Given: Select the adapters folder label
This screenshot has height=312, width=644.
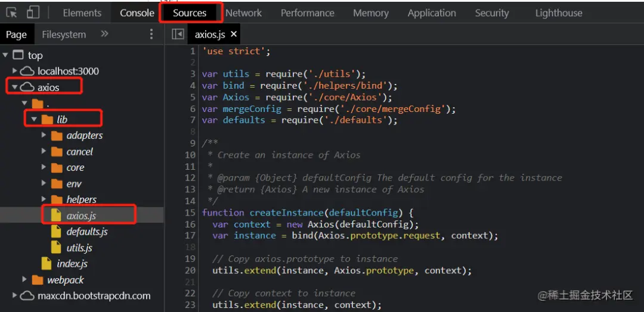Looking at the screenshot, I should [85, 135].
